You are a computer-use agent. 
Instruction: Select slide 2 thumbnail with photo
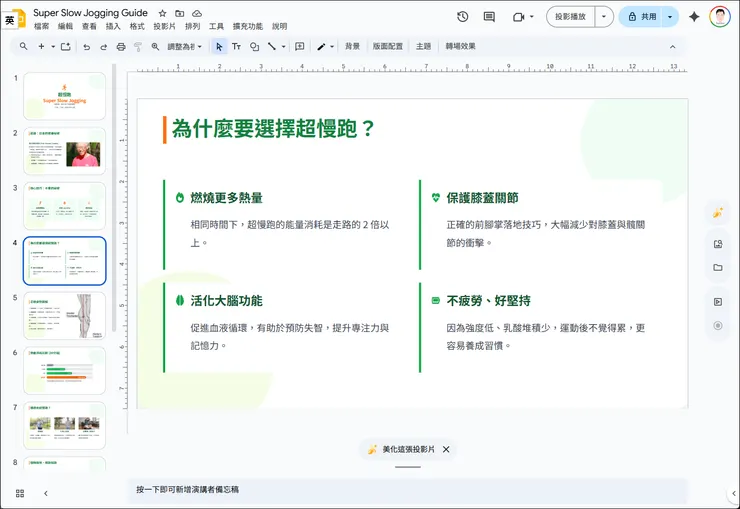click(x=65, y=151)
